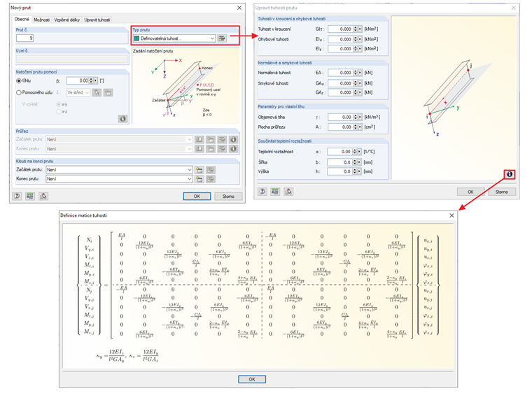Viewport: 532px width, 405px height.
Task: Click the create new auxiliary node icon
Action: click(x=108, y=92)
